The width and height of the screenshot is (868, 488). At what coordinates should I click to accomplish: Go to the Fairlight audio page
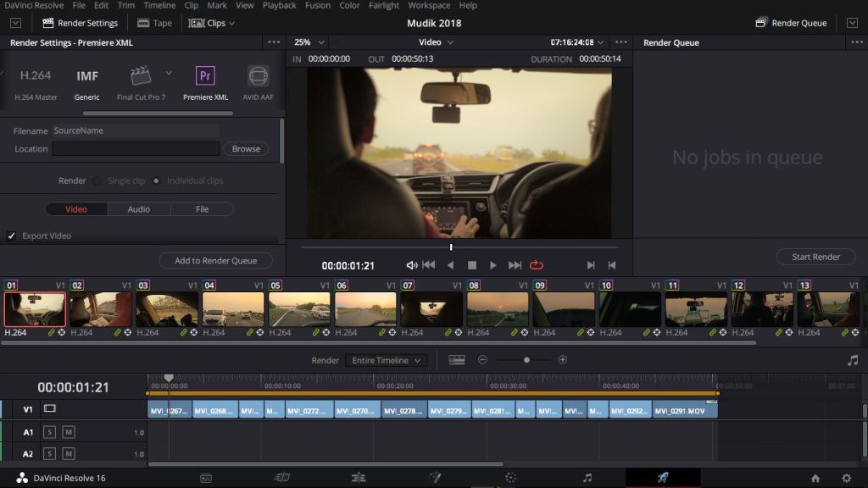586,478
